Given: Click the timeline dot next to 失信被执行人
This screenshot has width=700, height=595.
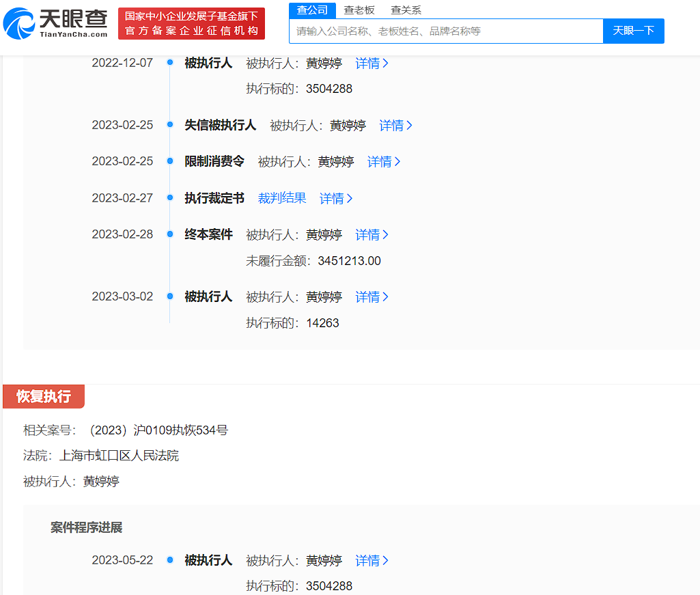Looking at the screenshot, I should point(169,125).
